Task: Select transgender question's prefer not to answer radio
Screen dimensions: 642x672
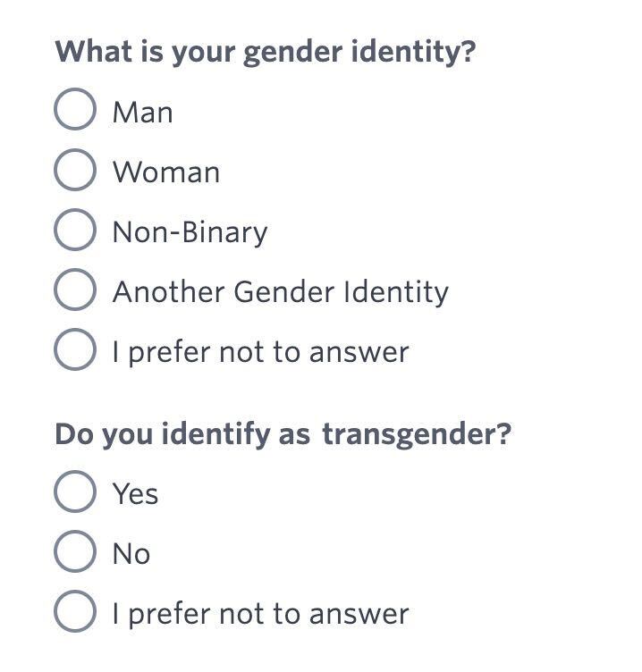Action: coord(75,614)
